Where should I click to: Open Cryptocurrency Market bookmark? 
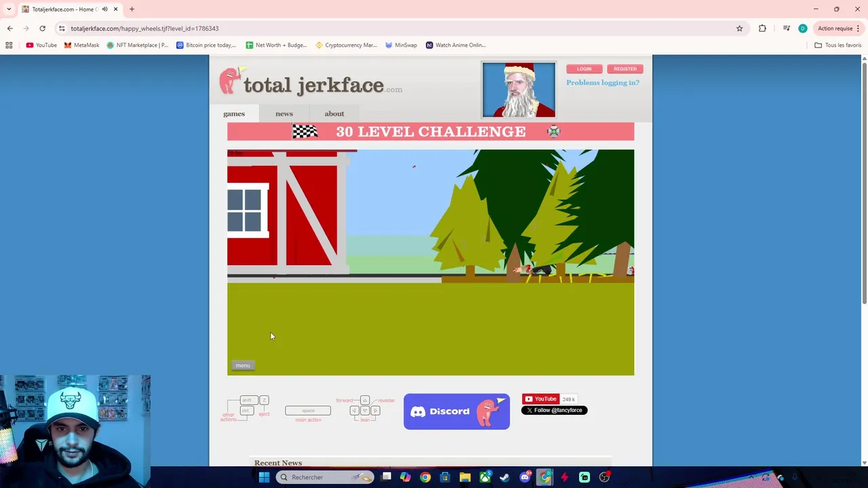click(x=346, y=45)
